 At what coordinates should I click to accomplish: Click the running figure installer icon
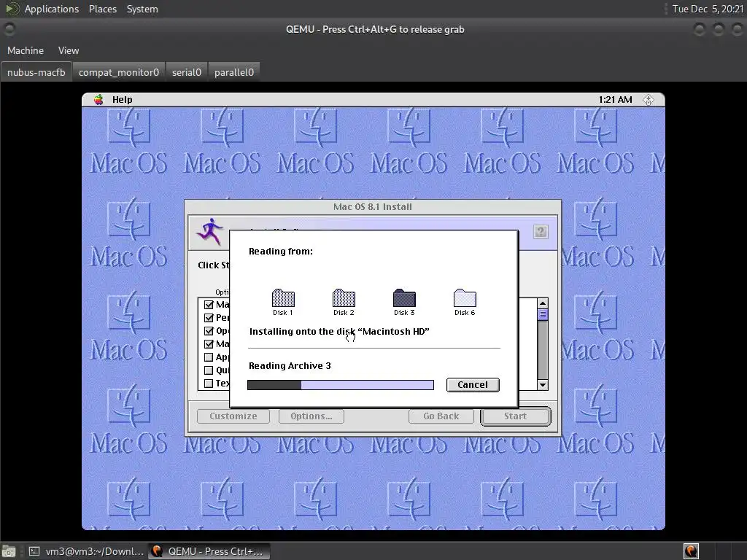pos(210,232)
